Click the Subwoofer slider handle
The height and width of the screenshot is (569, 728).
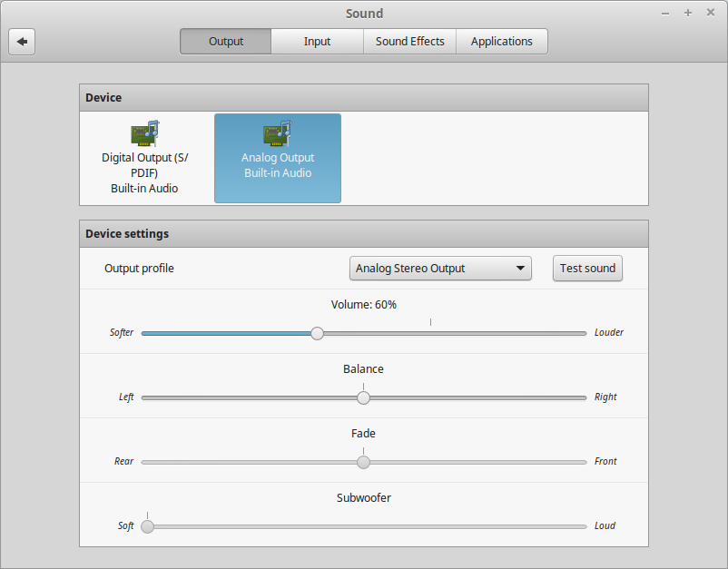(x=147, y=526)
